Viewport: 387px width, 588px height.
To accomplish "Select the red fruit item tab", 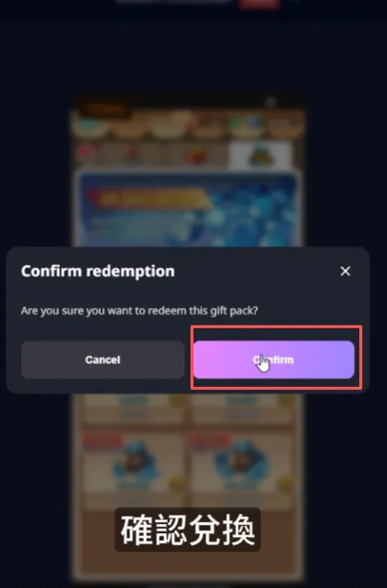I will (196, 155).
